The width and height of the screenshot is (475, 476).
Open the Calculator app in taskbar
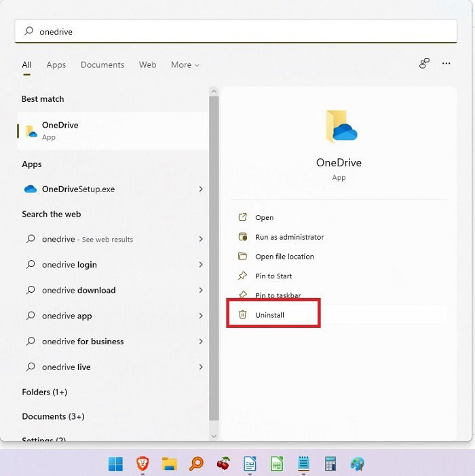click(x=330, y=464)
